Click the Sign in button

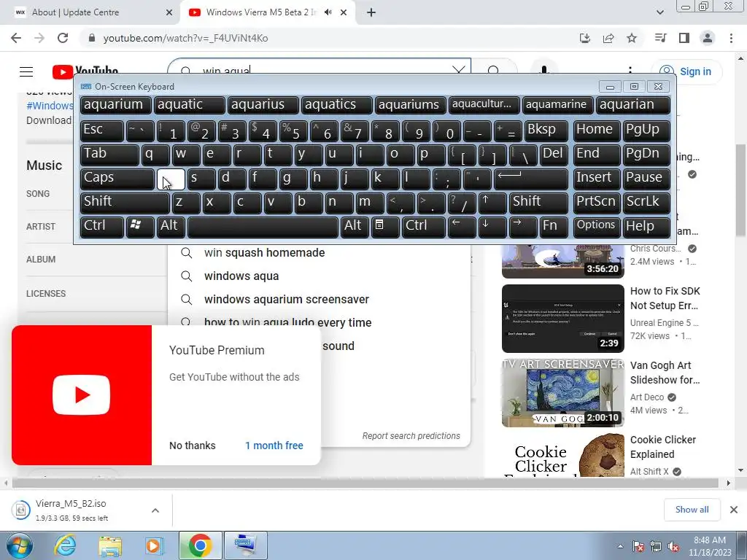(x=686, y=72)
